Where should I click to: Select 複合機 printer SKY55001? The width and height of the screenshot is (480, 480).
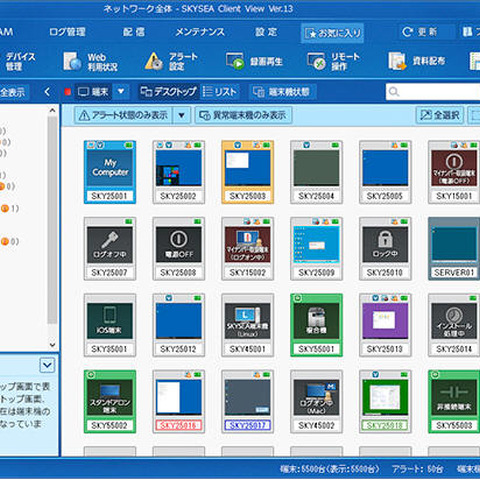click(316, 325)
